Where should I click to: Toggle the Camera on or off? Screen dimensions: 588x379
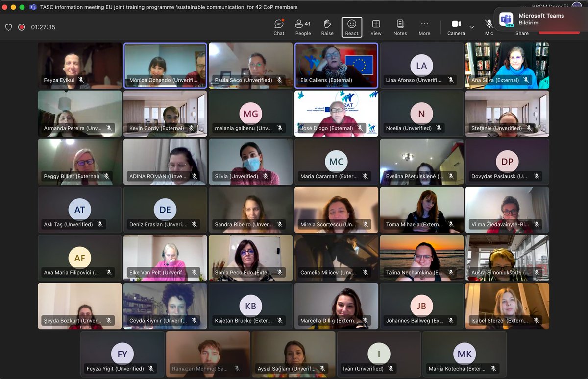coord(456,27)
